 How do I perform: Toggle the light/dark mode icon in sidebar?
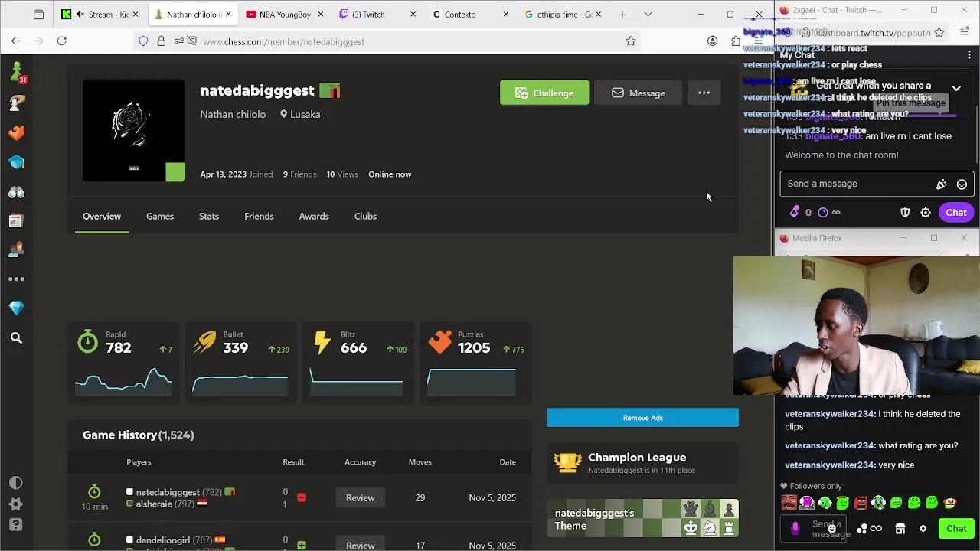pyautogui.click(x=16, y=483)
